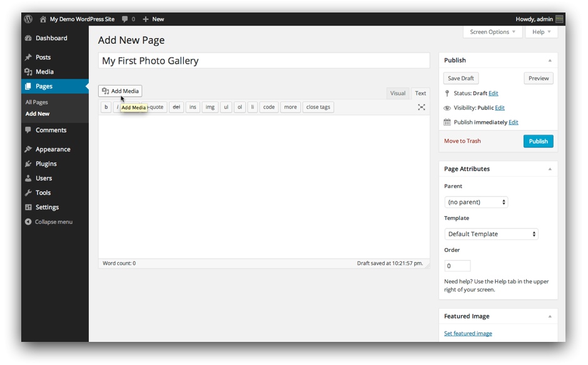Open the comments bubble icon in admin bar

tap(124, 19)
